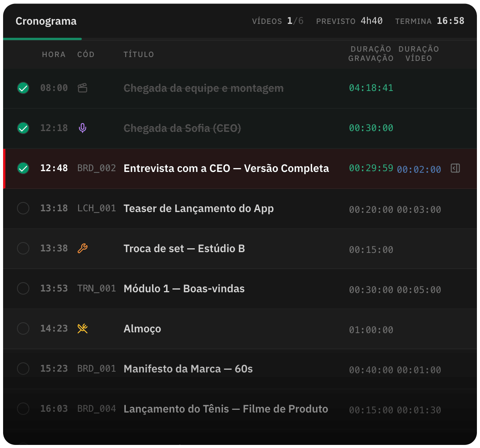Screen dimensions: 480x448
Task: Click the recording duration 00:29:59
Action: (x=371, y=168)
